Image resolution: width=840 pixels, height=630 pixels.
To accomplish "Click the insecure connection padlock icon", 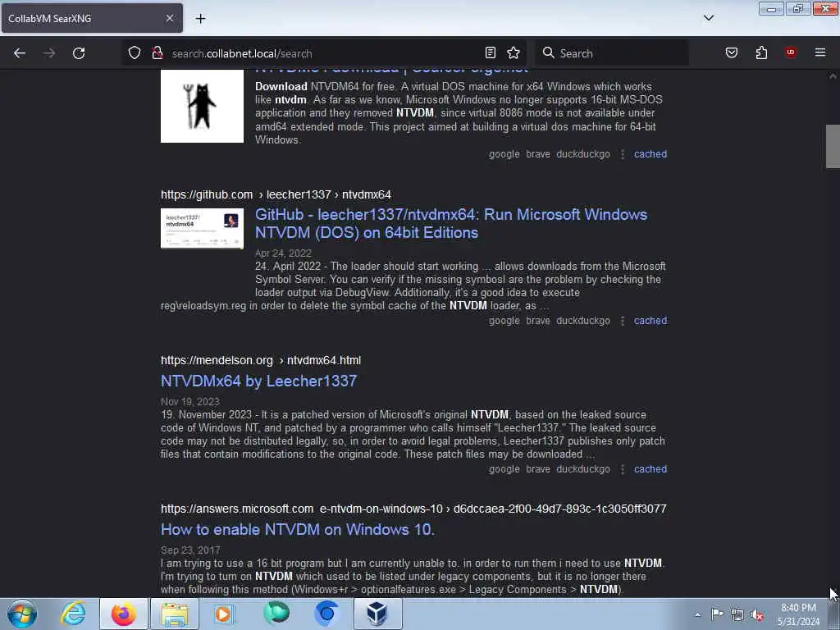I will pos(157,52).
